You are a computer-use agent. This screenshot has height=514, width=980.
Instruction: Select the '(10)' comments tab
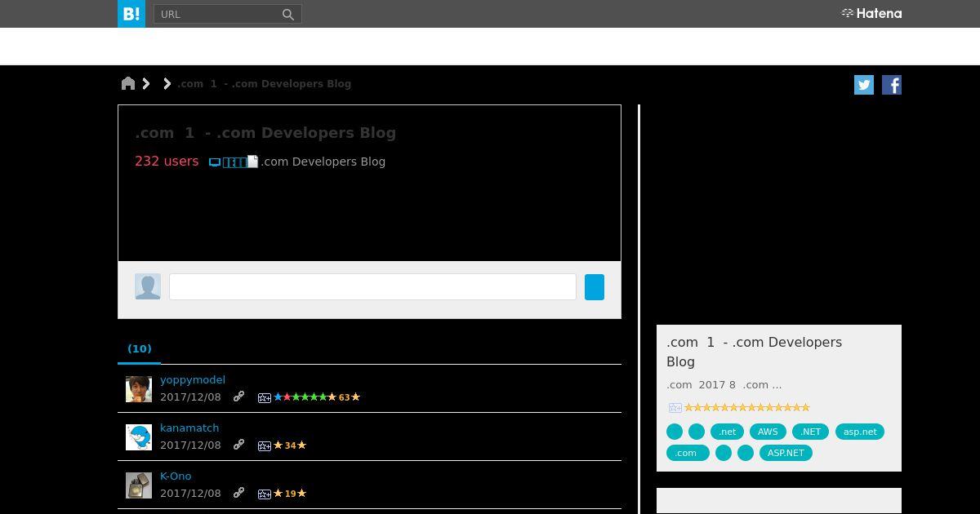tap(140, 348)
